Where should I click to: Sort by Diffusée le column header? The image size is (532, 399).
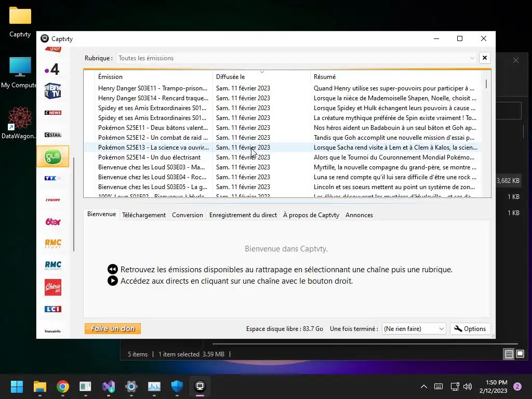(x=261, y=77)
